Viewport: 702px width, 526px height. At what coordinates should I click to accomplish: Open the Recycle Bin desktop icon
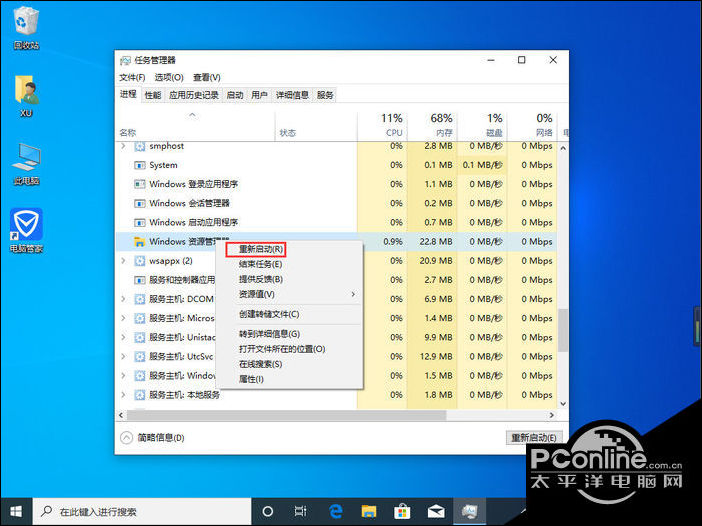26,28
